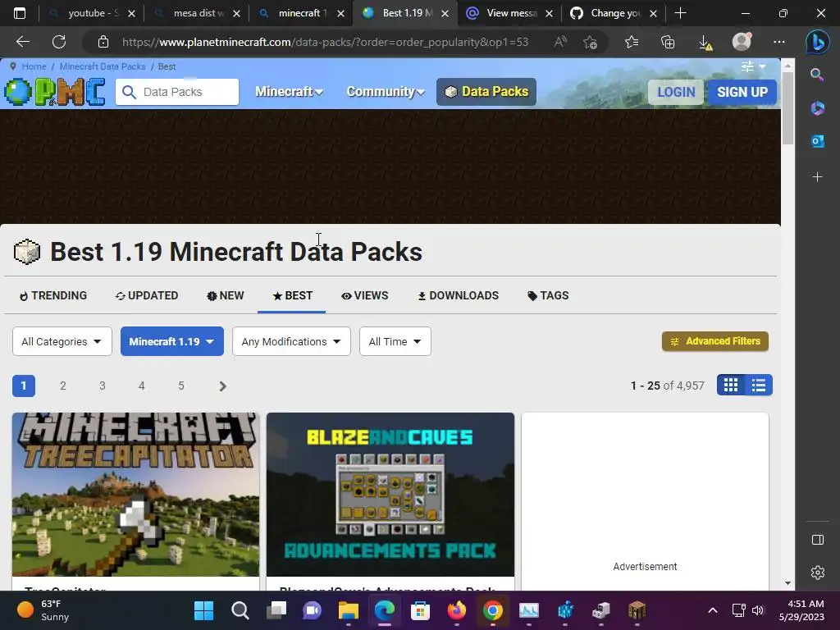
Task: Open the Favorites list icon
Action: click(632, 42)
